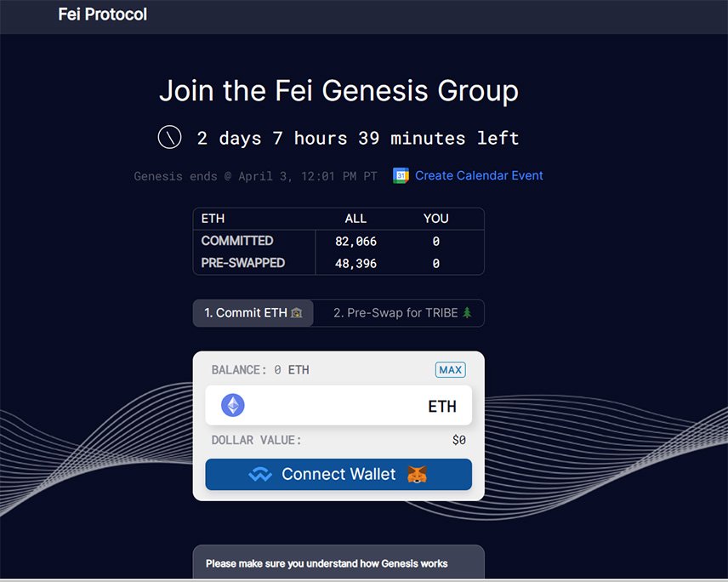Screen dimensions: 728x582
Task: Click the Genesis ends date text
Action: pyautogui.click(x=255, y=176)
